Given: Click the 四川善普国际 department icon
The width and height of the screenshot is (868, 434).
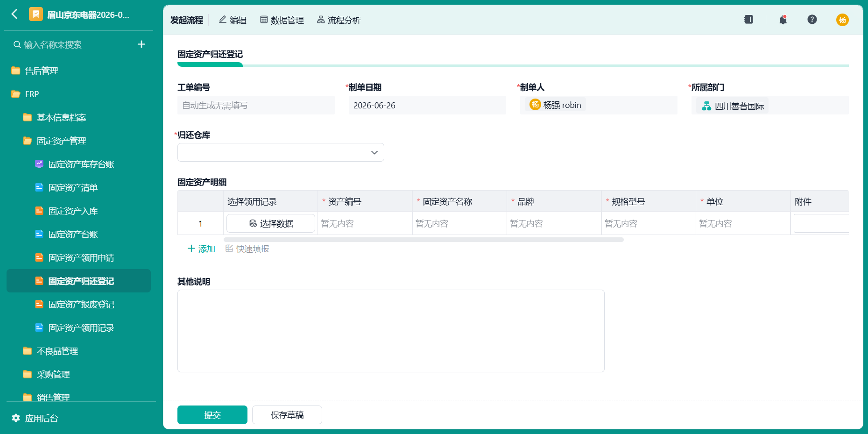Looking at the screenshot, I should coord(706,106).
